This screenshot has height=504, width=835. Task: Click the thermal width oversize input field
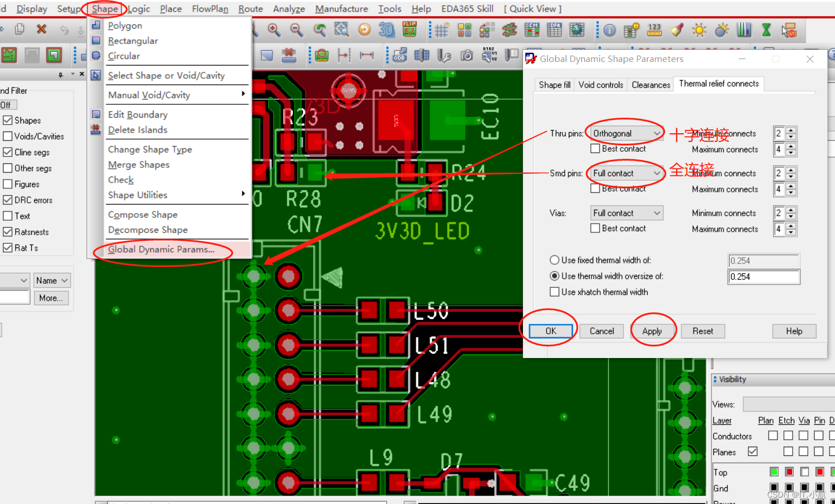(x=764, y=277)
